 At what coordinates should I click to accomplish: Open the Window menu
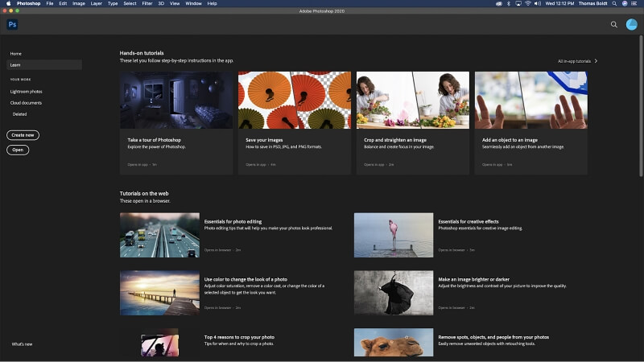click(x=193, y=3)
